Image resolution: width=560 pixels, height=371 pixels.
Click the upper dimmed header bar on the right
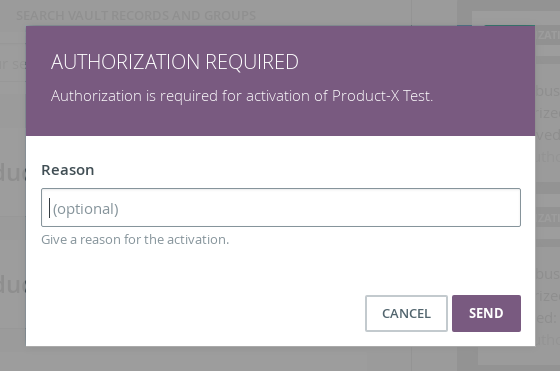pos(548,35)
